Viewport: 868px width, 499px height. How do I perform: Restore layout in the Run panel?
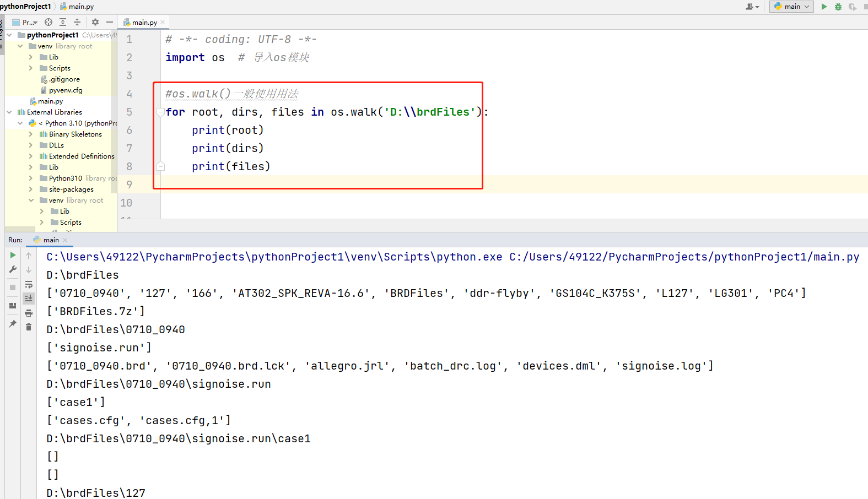point(13,306)
